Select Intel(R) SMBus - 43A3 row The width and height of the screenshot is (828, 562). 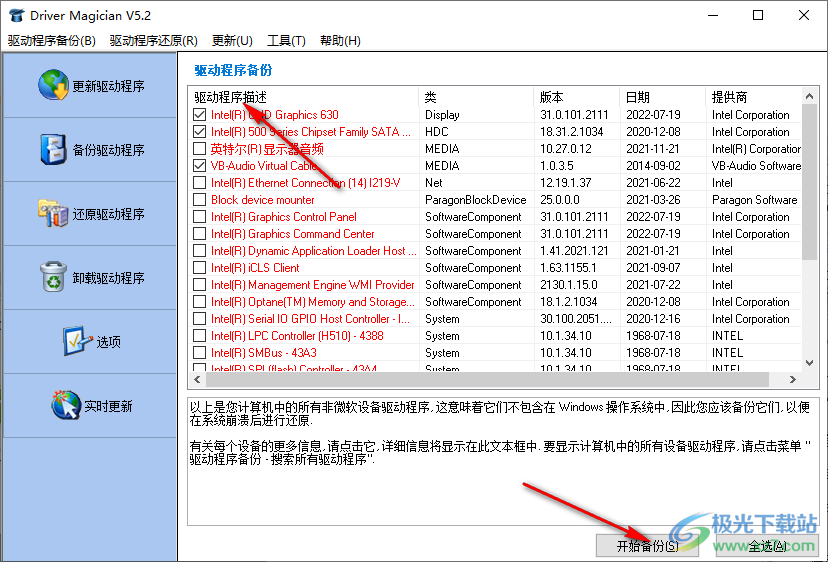(x=495, y=352)
